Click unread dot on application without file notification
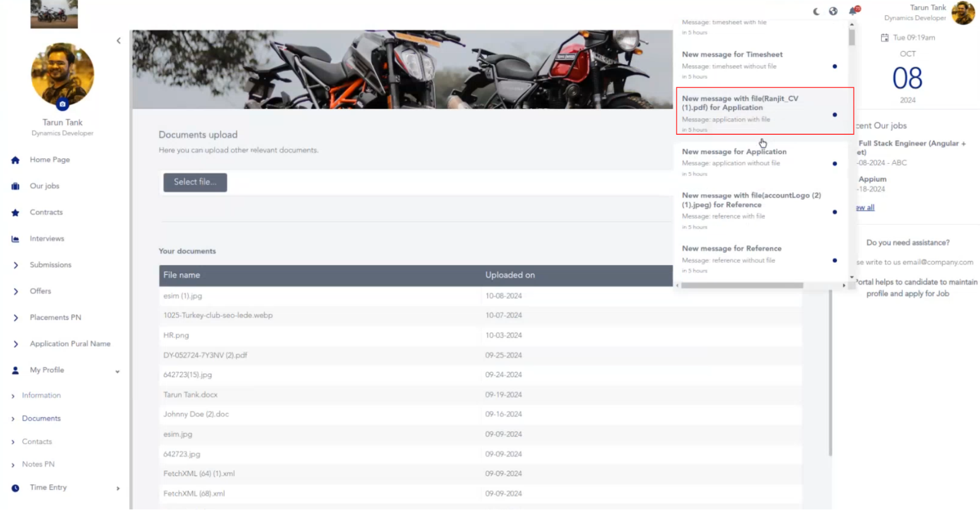 tap(835, 164)
